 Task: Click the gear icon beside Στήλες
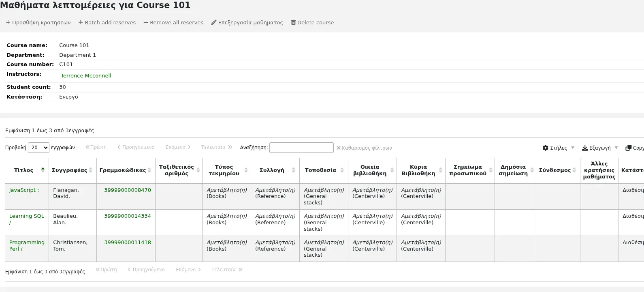[546, 148]
